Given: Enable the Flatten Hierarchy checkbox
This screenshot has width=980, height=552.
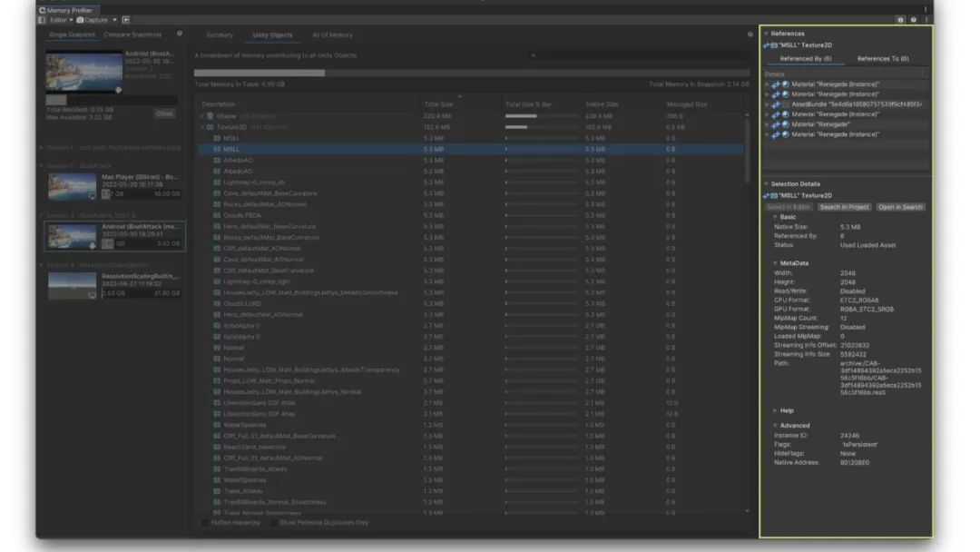Looking at the screenshot, I should tap(204, 523).
